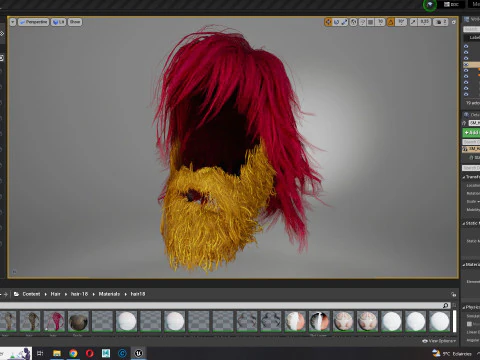Image resolution: width=480 pixels, height=360 pixels.
Task: Click Content in the breadcrumb path
Action: point(31,294)
